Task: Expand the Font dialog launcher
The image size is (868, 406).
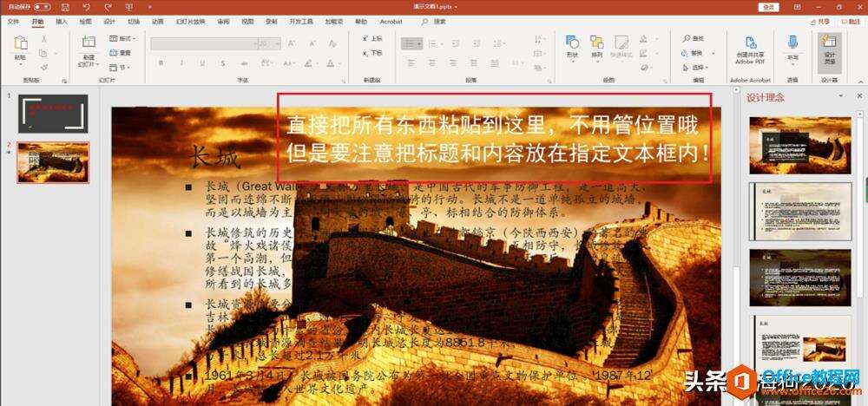Action: pos(343,81)
